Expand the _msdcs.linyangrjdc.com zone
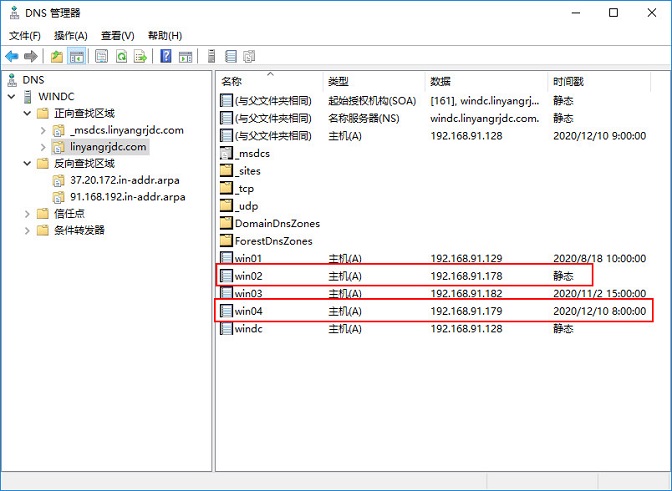This screenshot has width=672, height=491. 43,130
